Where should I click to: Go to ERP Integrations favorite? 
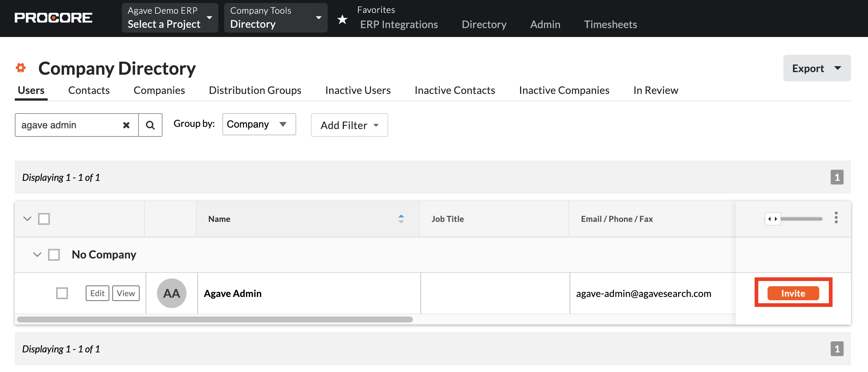click(x=399, y=24)
